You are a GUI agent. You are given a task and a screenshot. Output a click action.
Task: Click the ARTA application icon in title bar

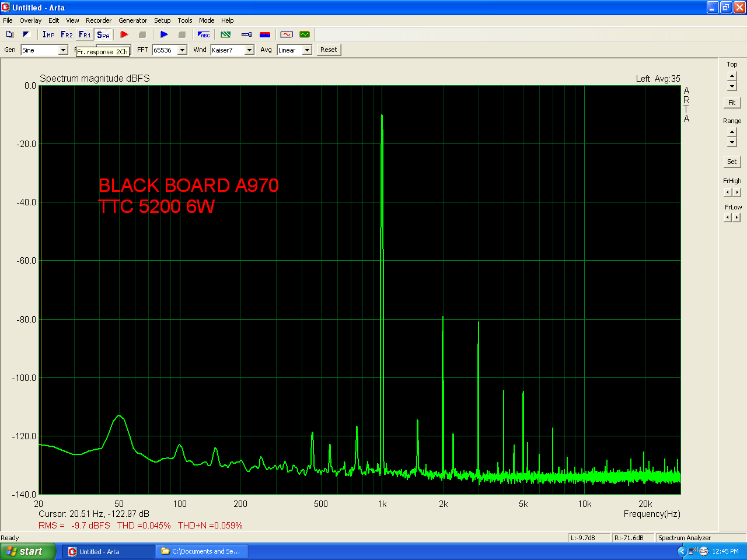[6, 8]
